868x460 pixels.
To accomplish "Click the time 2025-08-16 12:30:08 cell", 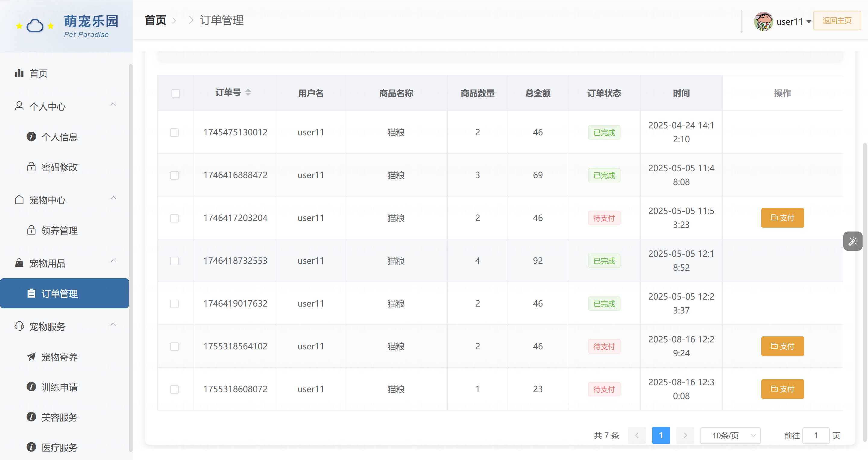I will point(681,389).
